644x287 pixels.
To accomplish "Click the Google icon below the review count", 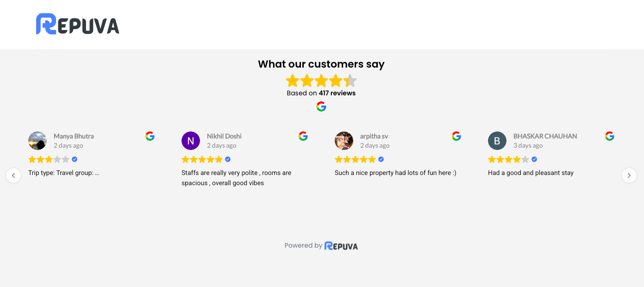I will [321, 107].
